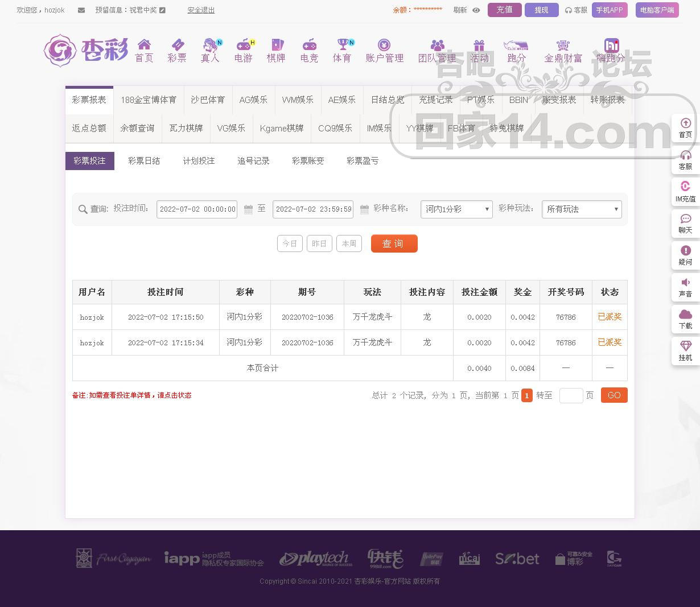Open the 金鼎财富 navigation icon
Screen dimensions: 700x607
(563, 44)
